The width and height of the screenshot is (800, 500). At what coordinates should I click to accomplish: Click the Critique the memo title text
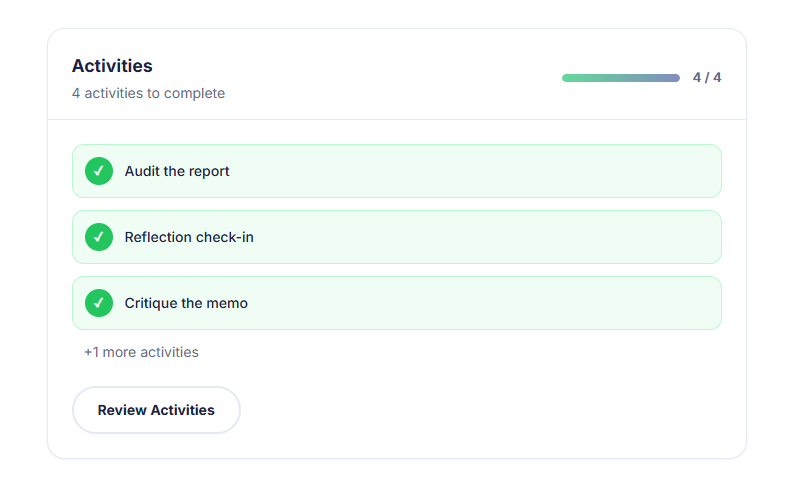tap(186, 303)
